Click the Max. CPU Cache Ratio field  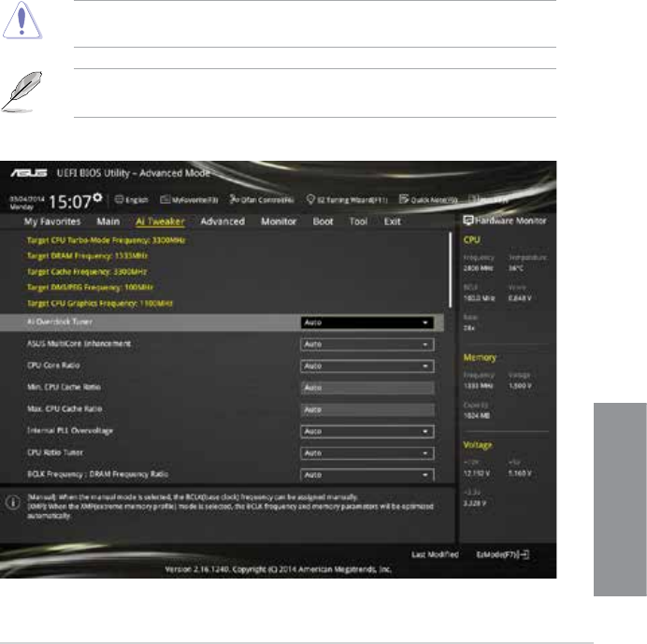[x=367, y=409]
